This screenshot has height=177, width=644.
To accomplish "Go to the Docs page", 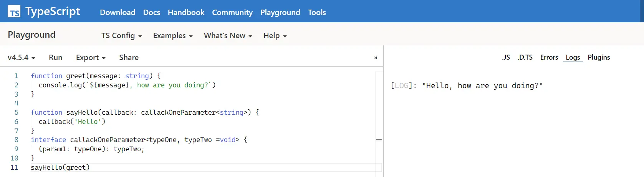I will pyautogui.click(x=152, y=12).
